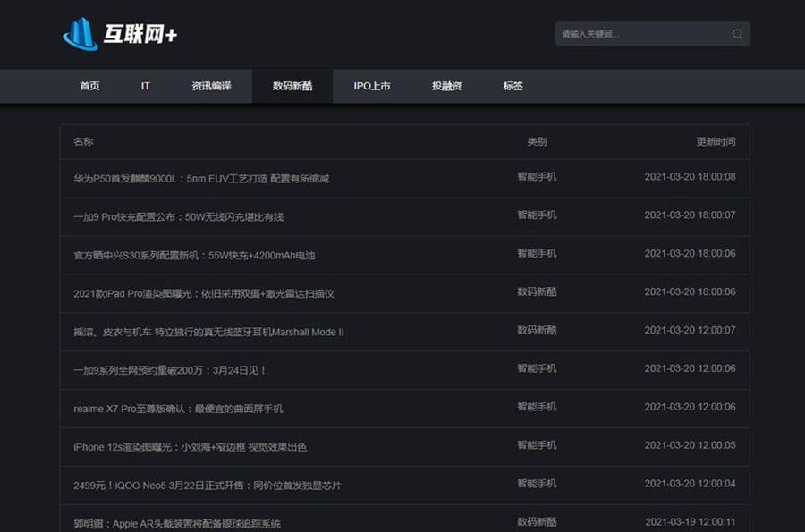
Task: Open the 资讯编译 menu item
Action: 211,86
